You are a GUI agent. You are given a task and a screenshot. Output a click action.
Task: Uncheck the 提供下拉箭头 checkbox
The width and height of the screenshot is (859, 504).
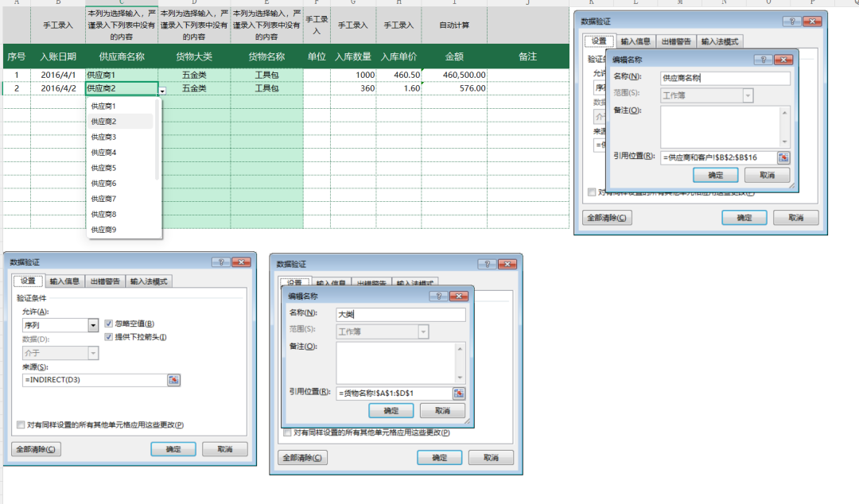click(109, 337)
